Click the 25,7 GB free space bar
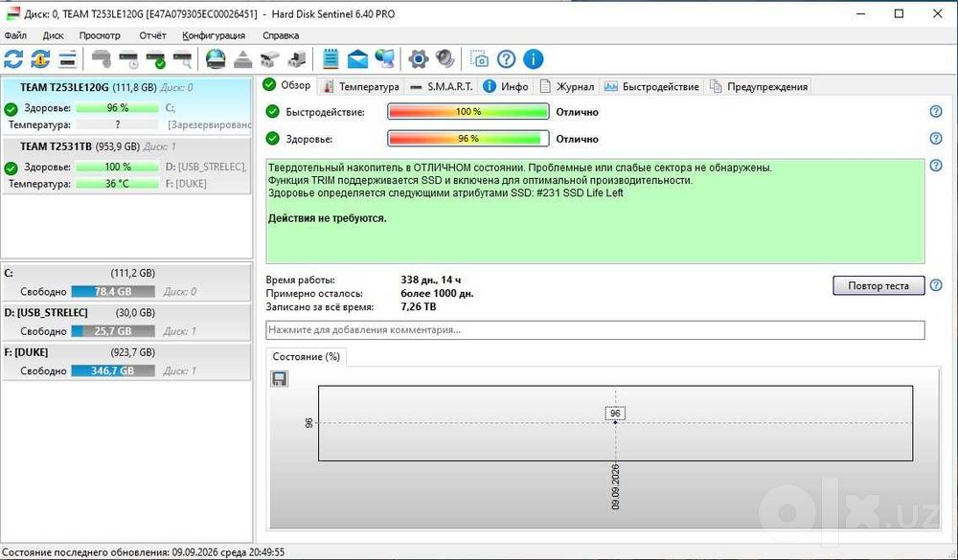The image size is (958, 560). point(113,331)
